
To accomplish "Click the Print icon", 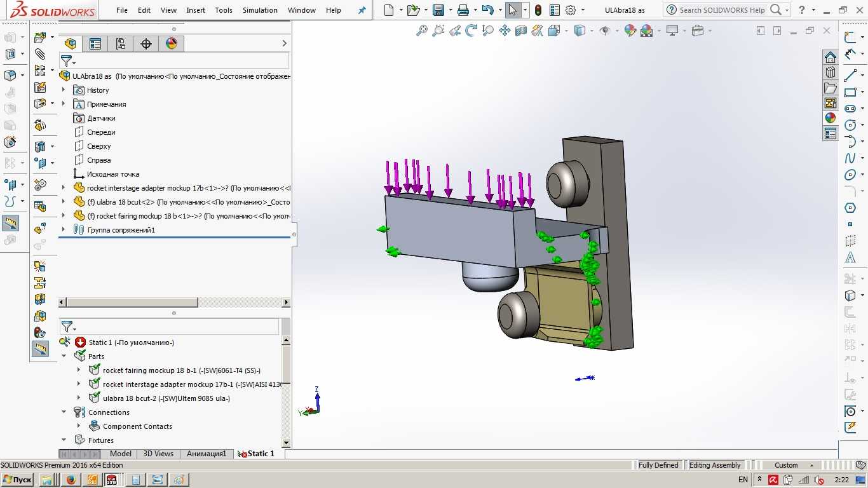I will (x=463, y=10).
